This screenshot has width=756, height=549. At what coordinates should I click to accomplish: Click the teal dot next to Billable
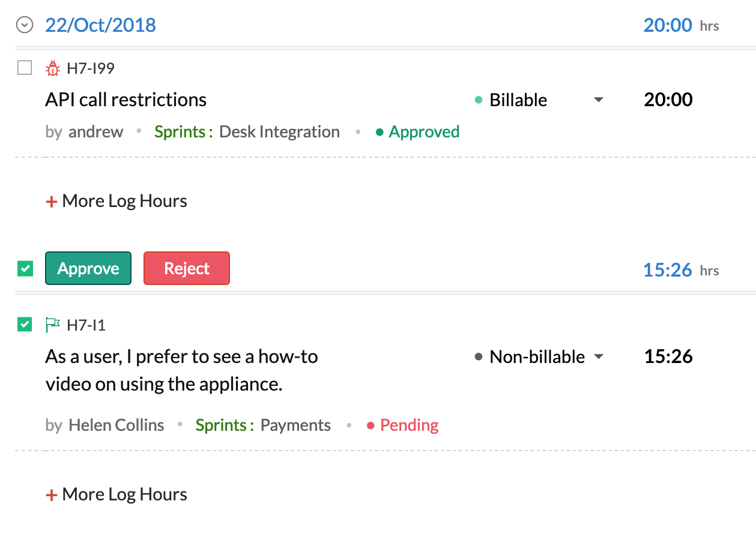click(x=479, y=100)
